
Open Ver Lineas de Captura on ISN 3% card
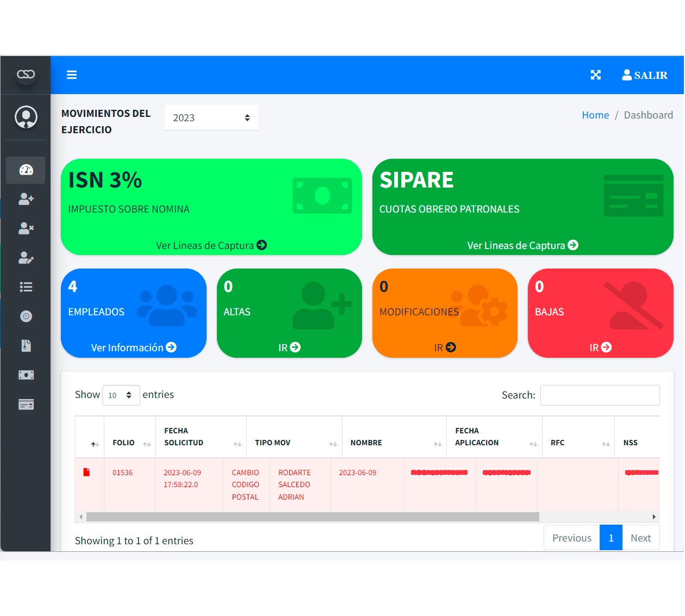coord(211,246)
